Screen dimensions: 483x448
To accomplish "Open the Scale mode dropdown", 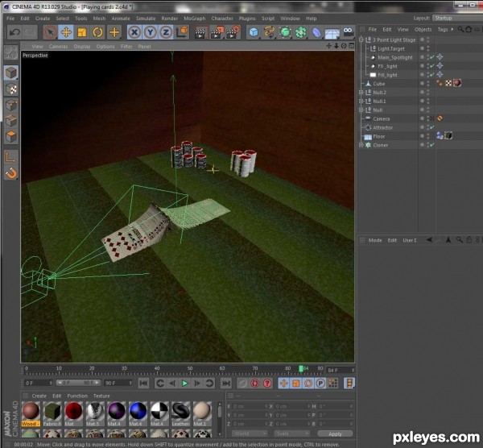I will 291,433.
